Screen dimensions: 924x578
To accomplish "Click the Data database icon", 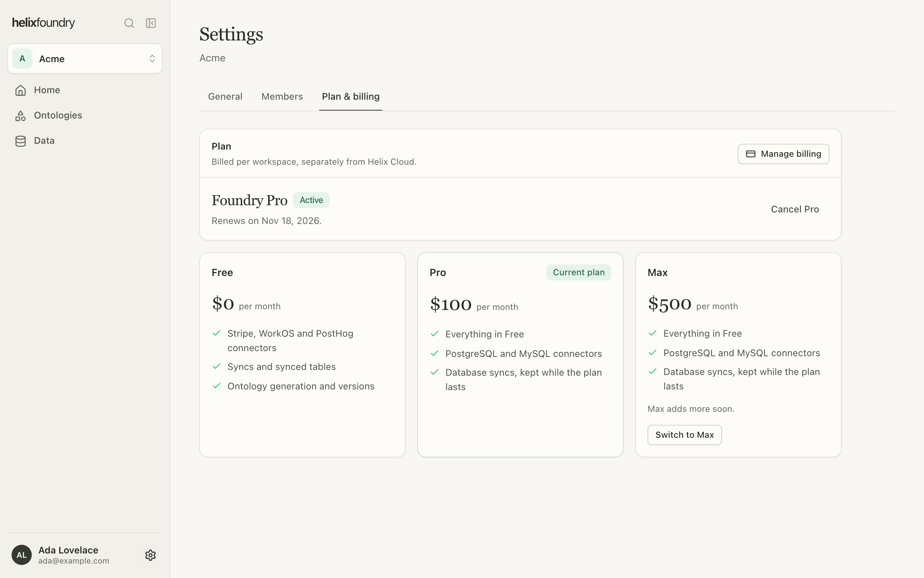I will pos(21,141).
